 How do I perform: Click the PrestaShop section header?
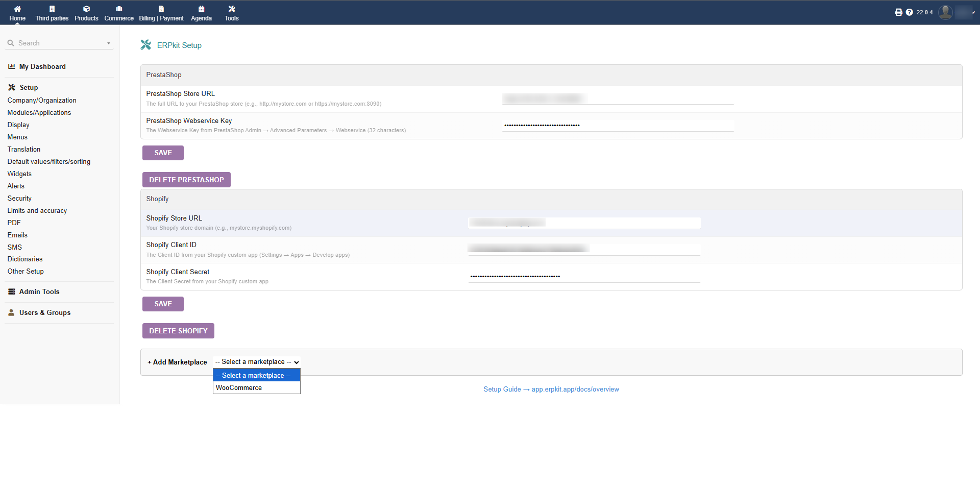click(164, 75)
